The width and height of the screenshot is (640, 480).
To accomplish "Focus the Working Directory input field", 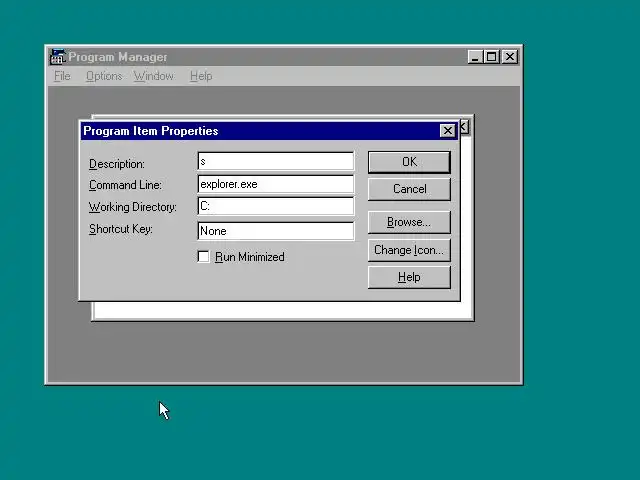I will 276,206.
